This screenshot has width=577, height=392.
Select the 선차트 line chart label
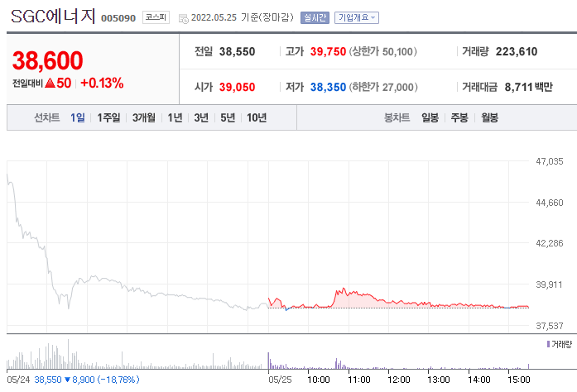tap(47, 117)
